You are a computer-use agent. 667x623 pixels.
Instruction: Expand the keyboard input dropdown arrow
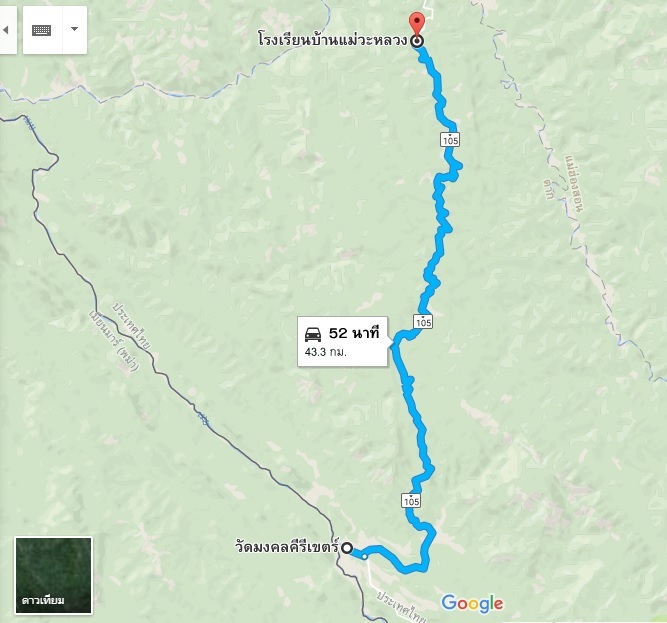tap(74, 30)
